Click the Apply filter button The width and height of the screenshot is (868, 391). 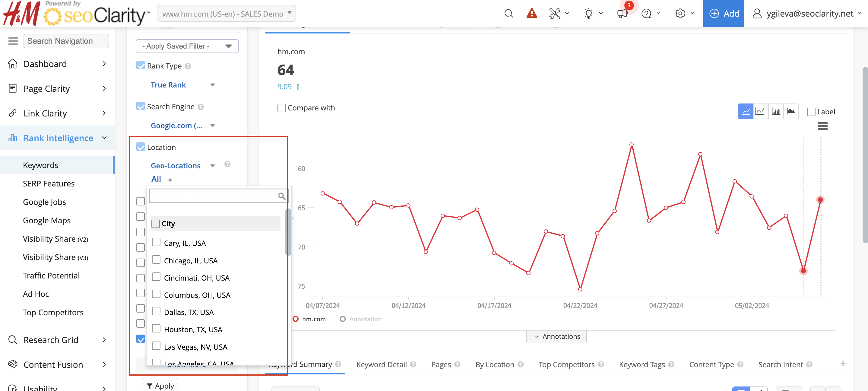(160, 385)
